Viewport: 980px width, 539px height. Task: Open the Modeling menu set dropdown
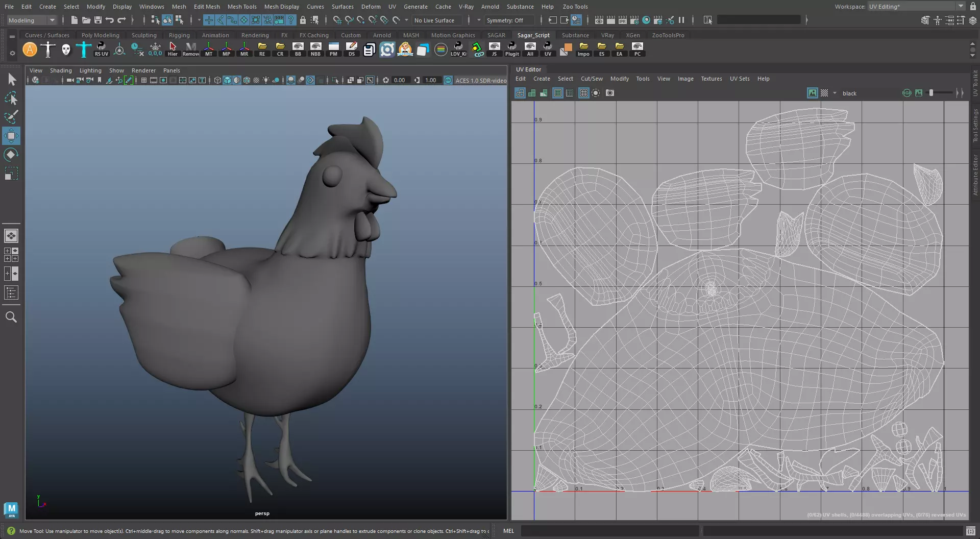click(32, 20)
